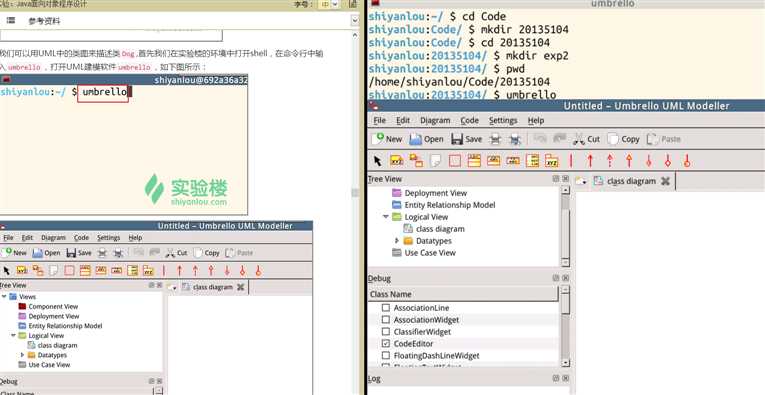Pick the Note tool in left Umbrello toolbar
Viewport: 765px width, 395px height.
click(x=54, y=271)
